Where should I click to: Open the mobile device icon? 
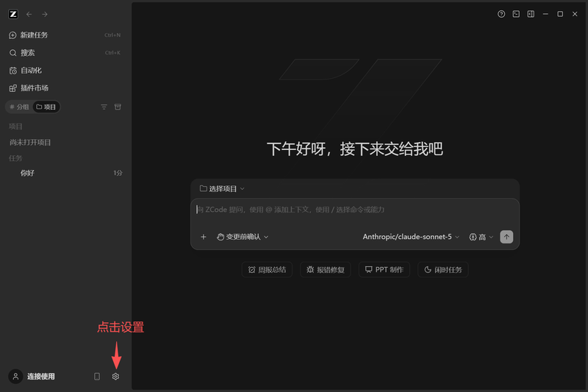pos(97,377)
